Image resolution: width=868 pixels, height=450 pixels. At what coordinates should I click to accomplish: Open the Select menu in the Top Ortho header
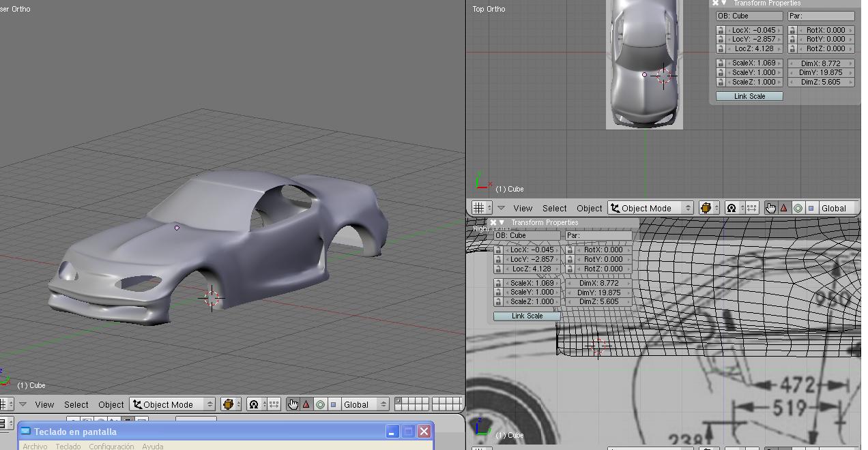tap(554, 208)
